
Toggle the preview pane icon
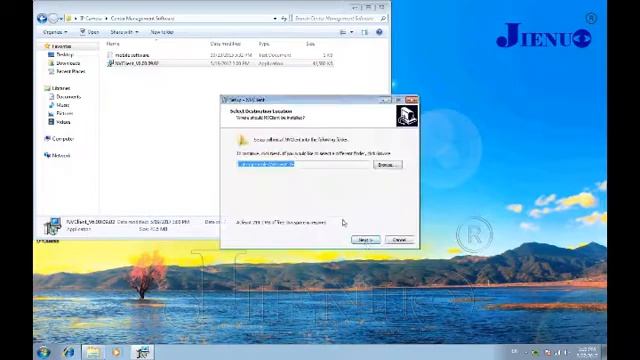coord(364,32)
